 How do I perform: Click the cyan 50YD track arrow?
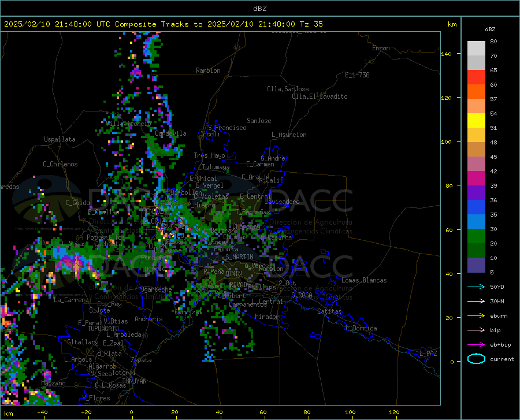click(x=476, y=287)
